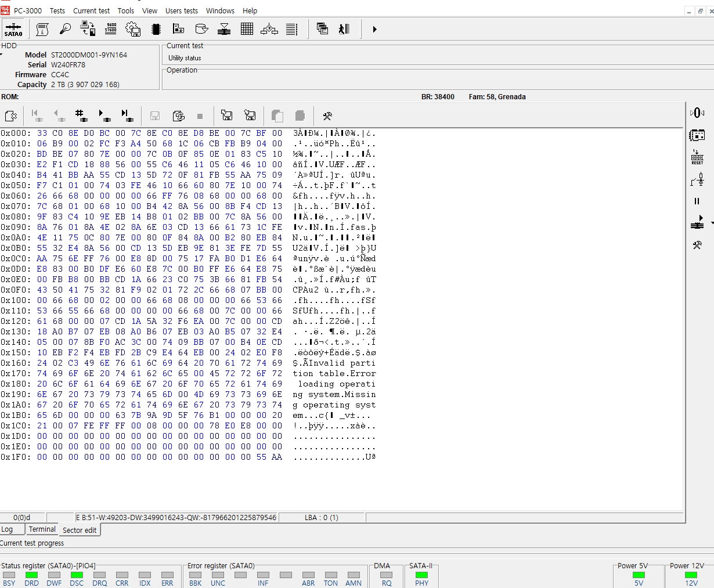Open the 9600/57600 baud rate setting
The width and height of the screenshot is (714, 588).
(111, 29)
